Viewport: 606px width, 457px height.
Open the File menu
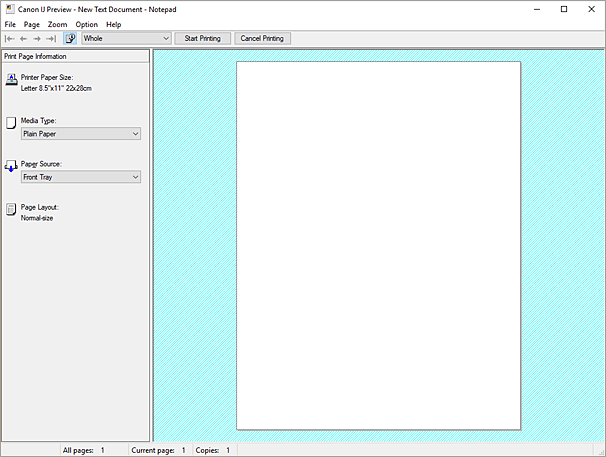click(10, 24)
